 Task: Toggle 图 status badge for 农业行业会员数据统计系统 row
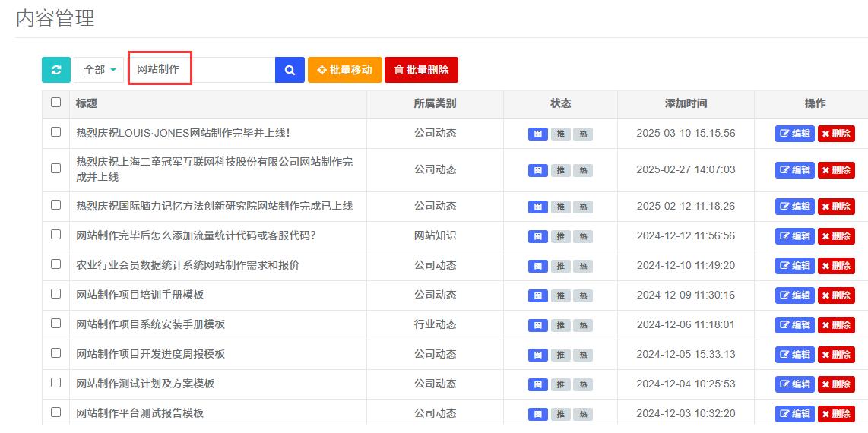(537, 266)
